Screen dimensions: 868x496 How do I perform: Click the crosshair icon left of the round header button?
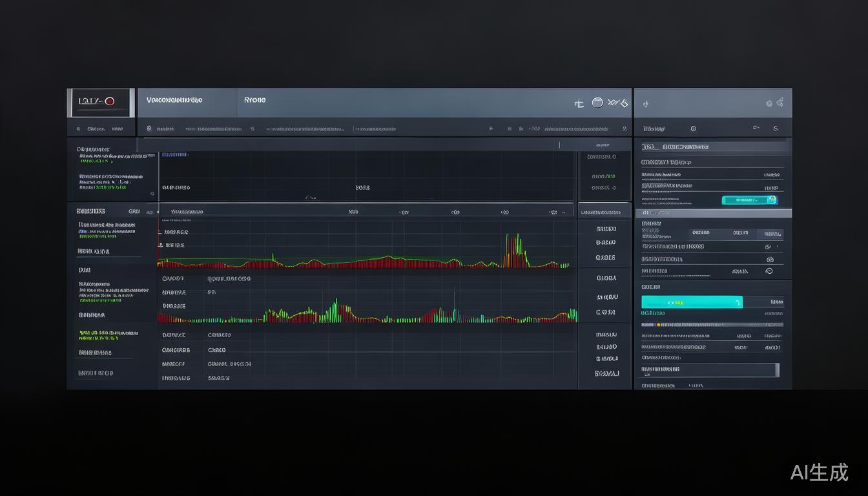(579, 103)
